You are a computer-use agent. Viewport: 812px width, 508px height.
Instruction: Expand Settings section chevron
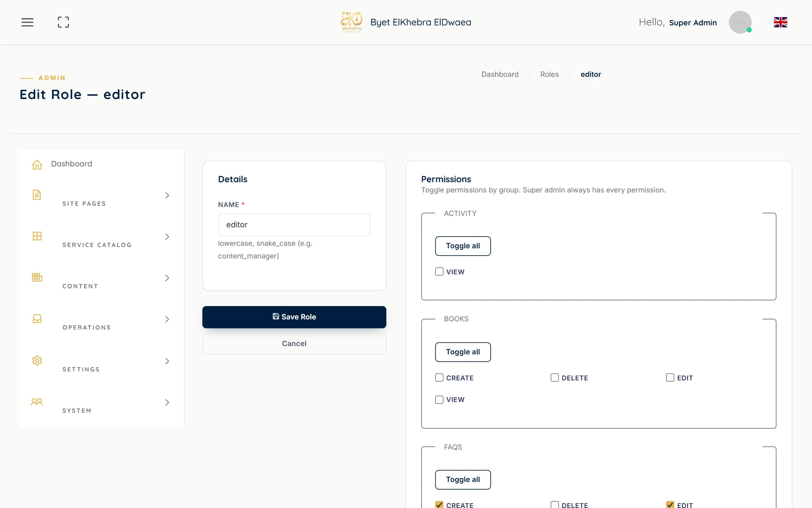(167, 361)
